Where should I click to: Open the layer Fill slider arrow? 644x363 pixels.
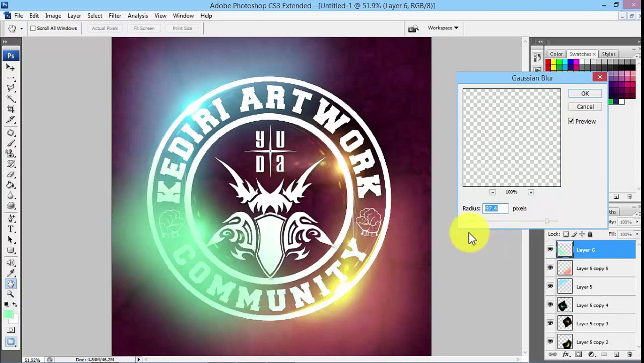[637, 234]
